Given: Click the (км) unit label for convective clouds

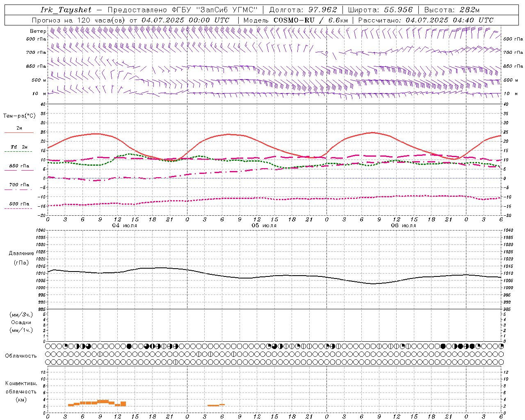Looking at the screenshot, I should (21, 399).
